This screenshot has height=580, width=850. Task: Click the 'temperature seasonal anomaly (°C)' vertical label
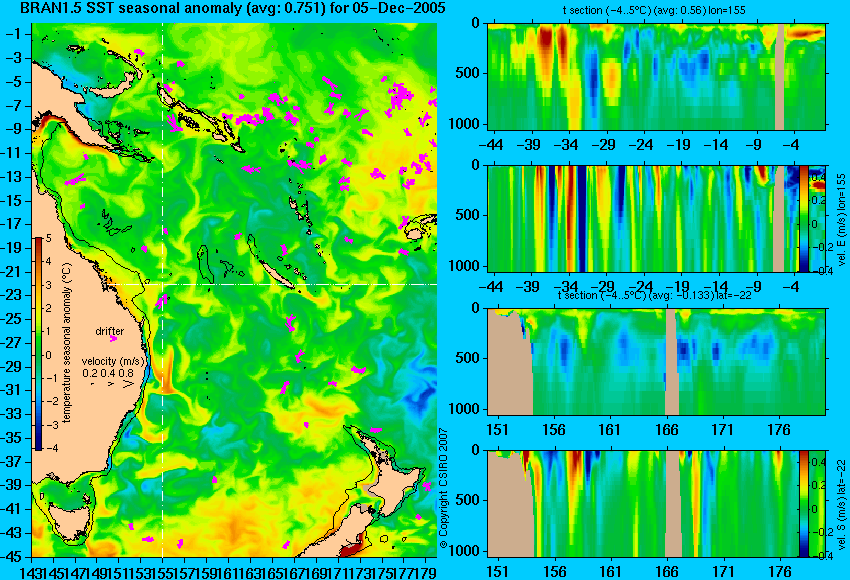(x=67, y=343)
